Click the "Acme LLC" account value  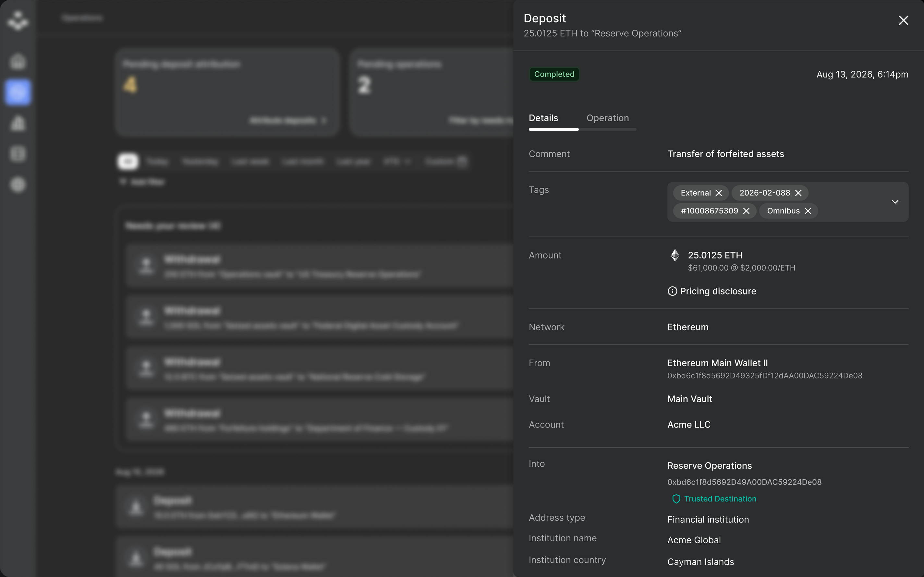[688, 424]
